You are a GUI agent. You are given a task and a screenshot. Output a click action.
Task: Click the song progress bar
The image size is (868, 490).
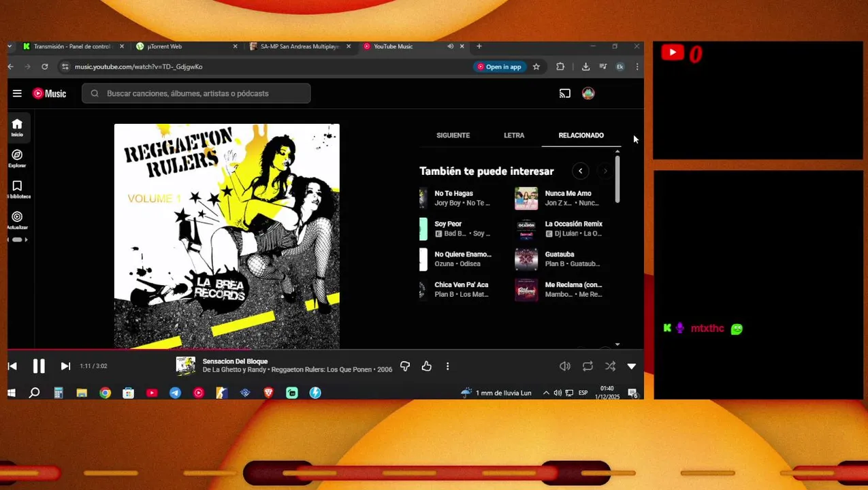(x=325, y=350)
